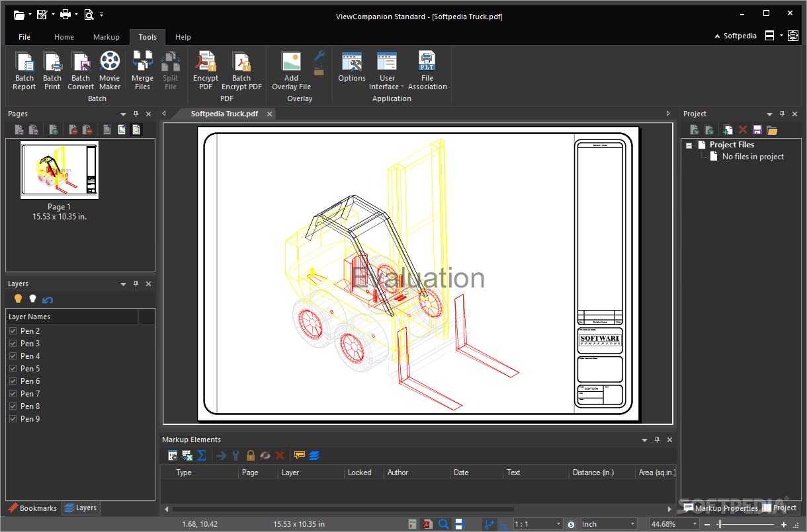Open application Options
The image size is (807, 532).
(352, 67)
